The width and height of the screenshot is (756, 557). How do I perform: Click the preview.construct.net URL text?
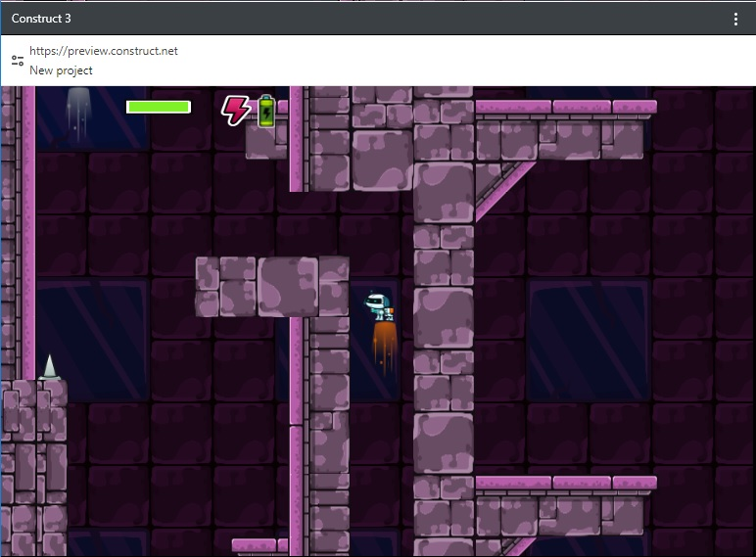point(104,51)
